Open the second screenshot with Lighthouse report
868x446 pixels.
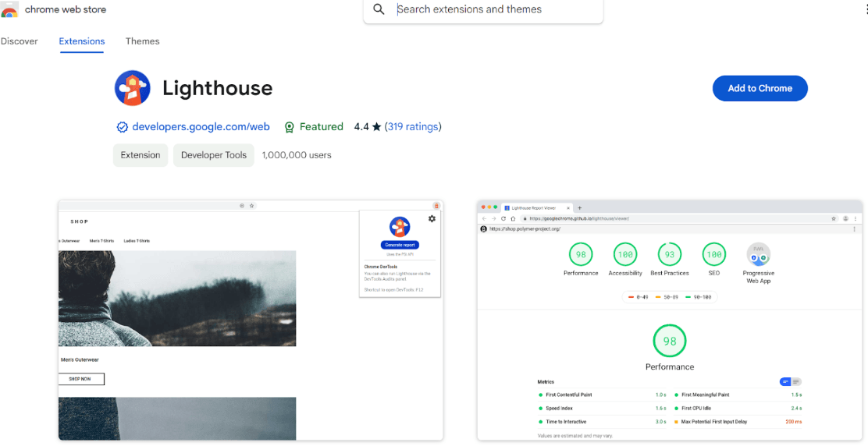[670, 320]
